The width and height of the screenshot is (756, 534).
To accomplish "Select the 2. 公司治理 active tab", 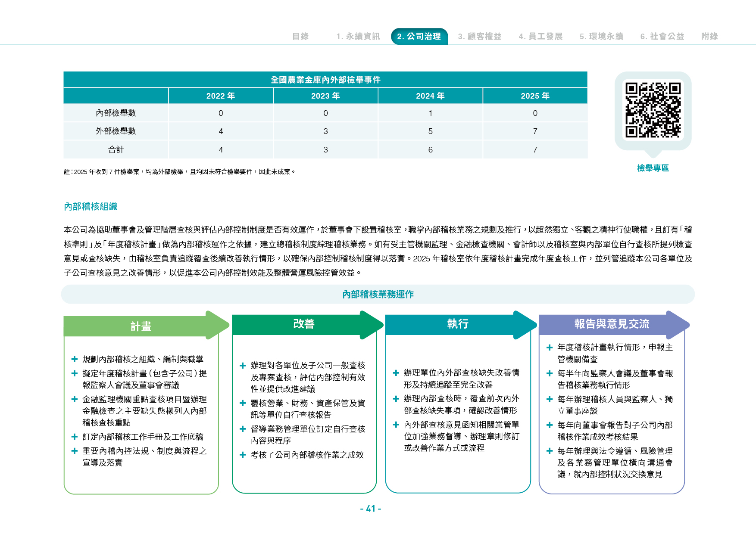I will click(x=419, y=36).
